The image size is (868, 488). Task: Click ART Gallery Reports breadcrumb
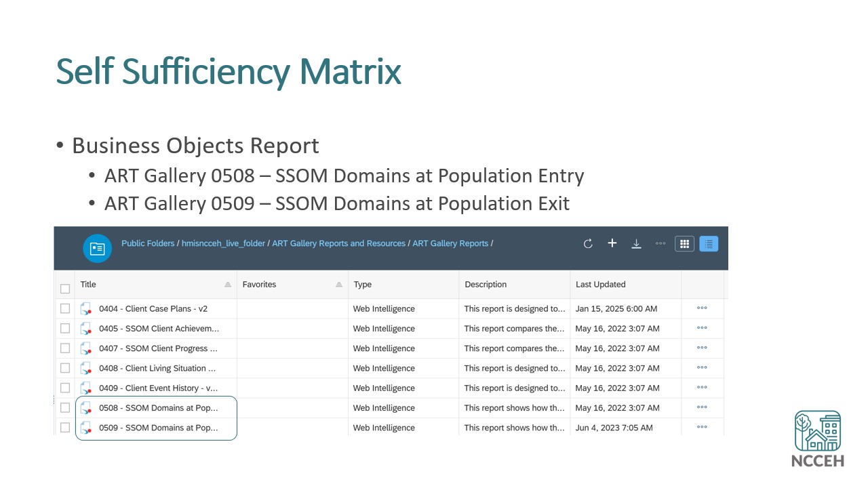coord(450,243)
